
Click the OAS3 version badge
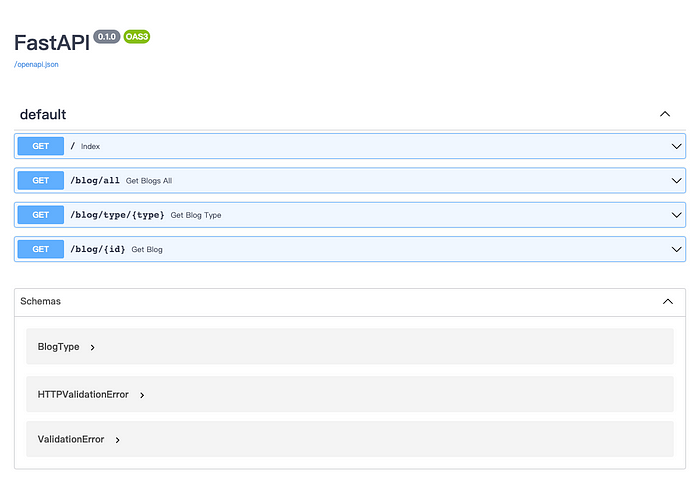[x=137, y=37]
